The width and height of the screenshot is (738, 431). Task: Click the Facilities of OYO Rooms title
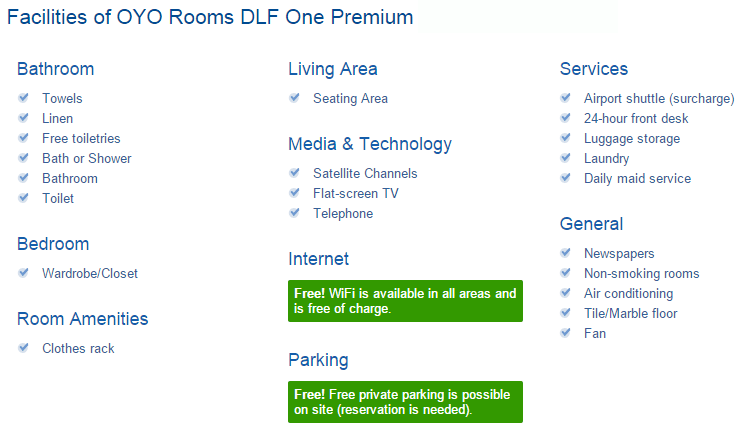point(210,17)
